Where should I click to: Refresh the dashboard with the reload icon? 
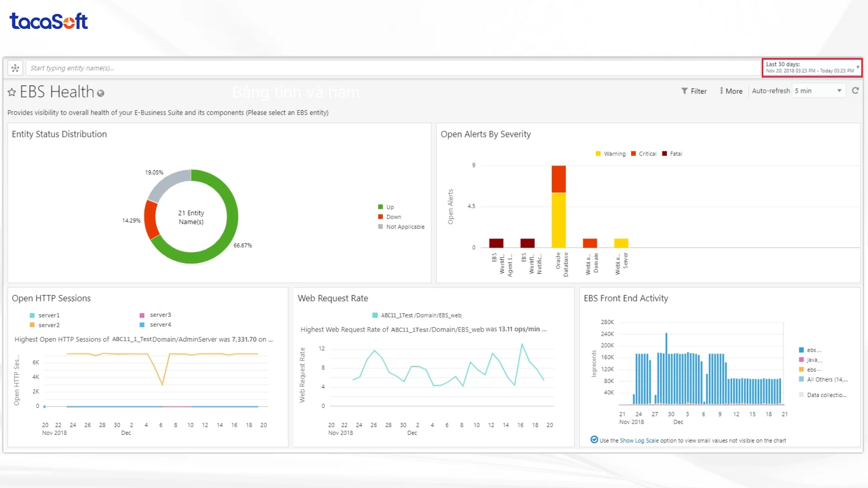coord(855,90)
